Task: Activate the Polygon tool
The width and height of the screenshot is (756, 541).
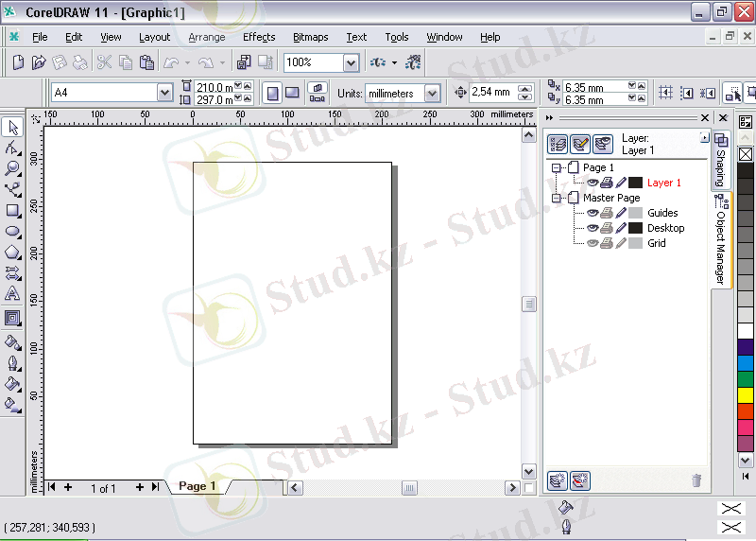Action: pos(12,252)
